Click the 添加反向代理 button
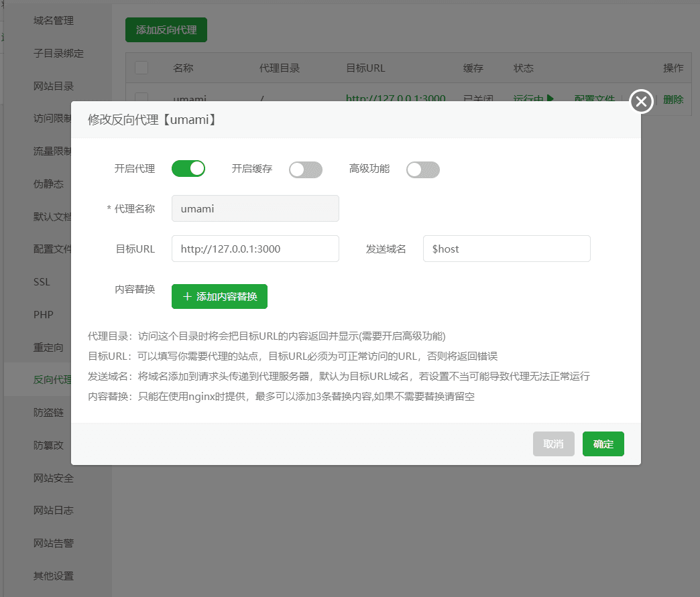The image size is (700, 597). pyautogui.click(x=166, y=30)
